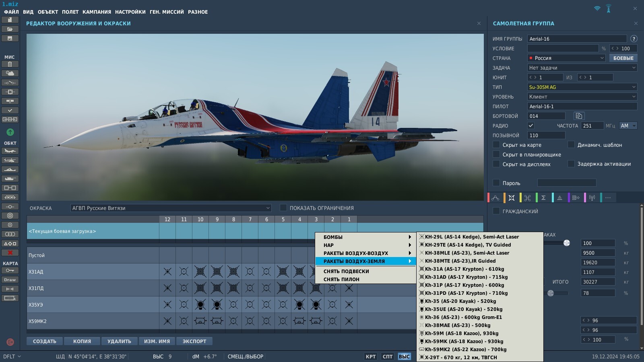Open the route tab icon in group panel
The height and width of the screenshot is (362, 644).
pyautogui.click(x=495, y=197)
